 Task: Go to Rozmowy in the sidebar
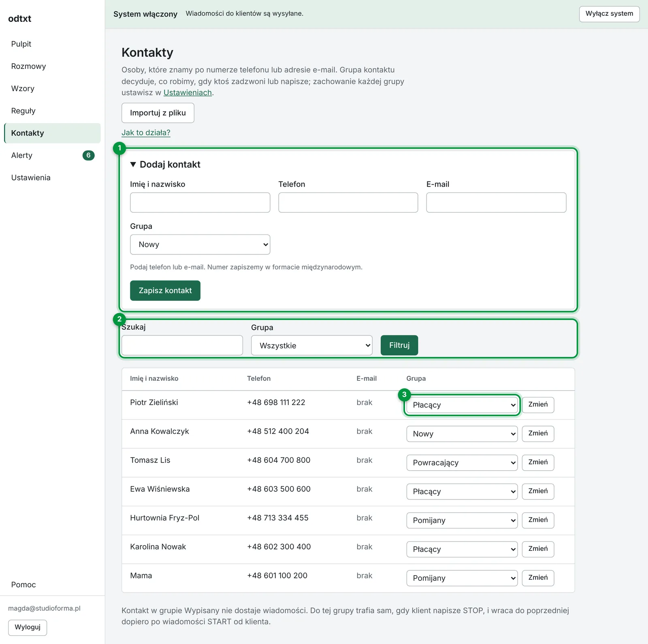pos(28,66)
